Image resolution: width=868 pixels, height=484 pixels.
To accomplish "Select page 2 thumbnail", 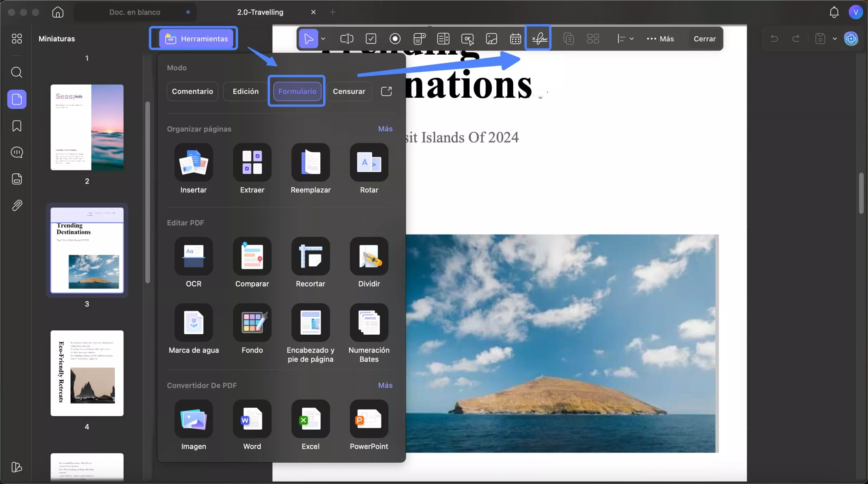I will [87, 127].
